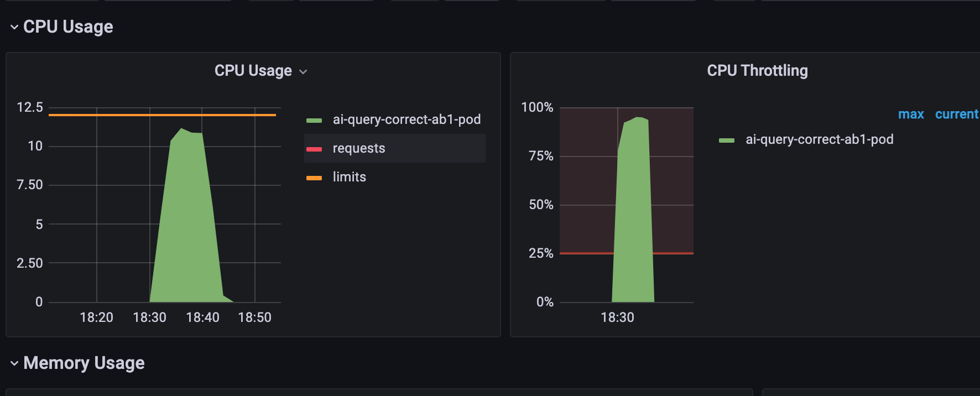Toggle the limits series legend label

coord(349,177)
